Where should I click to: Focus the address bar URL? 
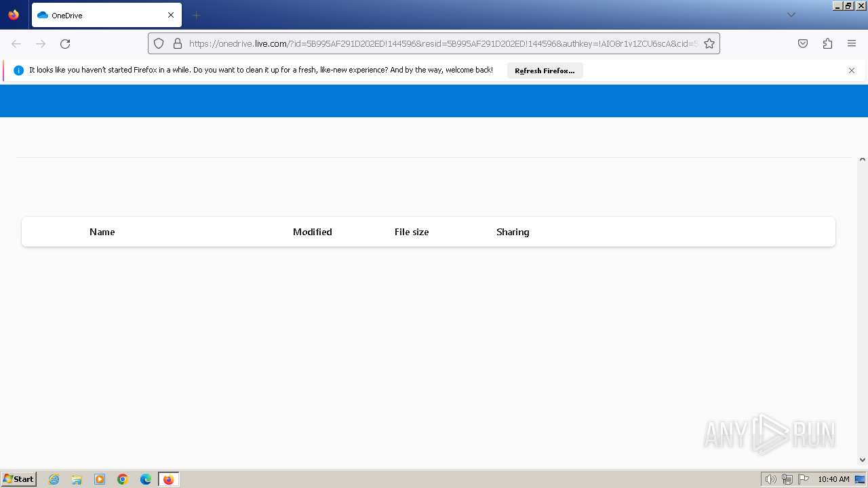coord(442,43)
